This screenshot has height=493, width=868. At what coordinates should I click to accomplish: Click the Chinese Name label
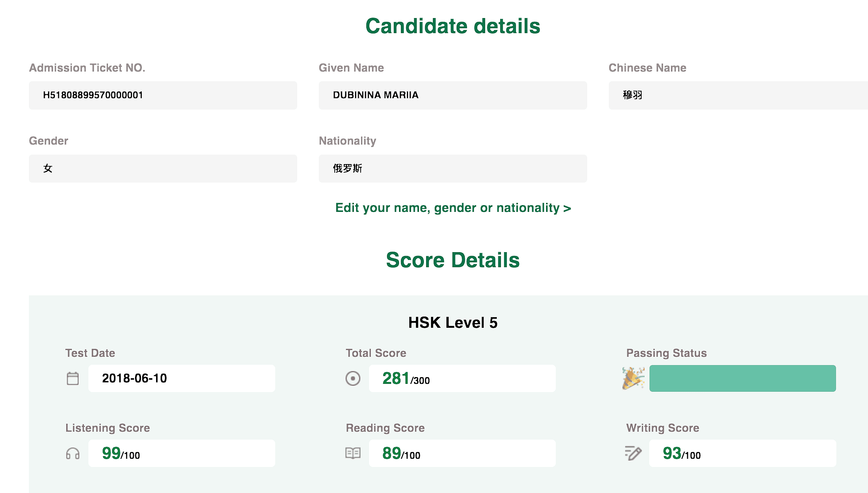[648, 68]
